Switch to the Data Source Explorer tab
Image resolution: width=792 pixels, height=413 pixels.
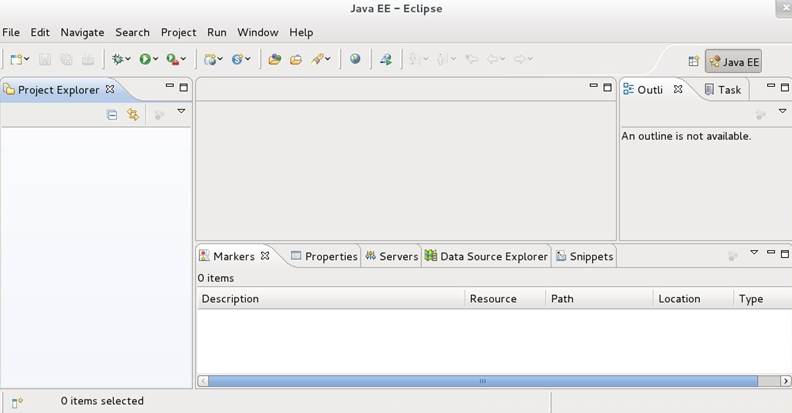click(486, 256)
